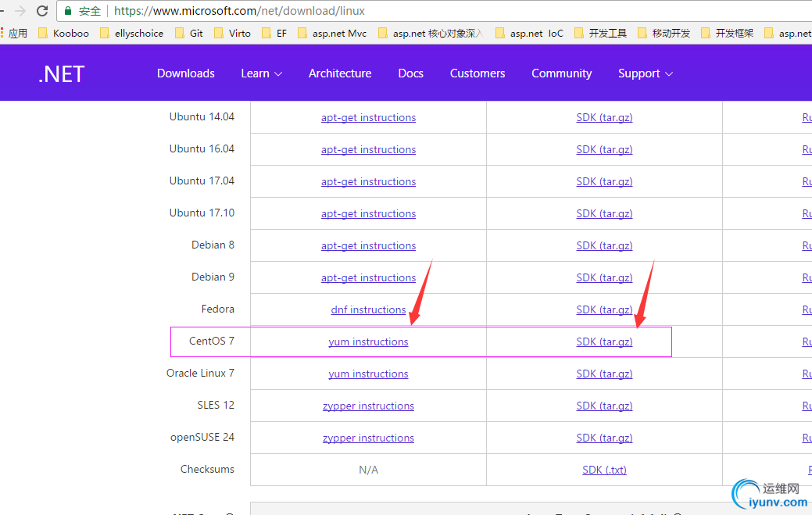Open the Kooboo bookmark folder

(x=64, y=33)
